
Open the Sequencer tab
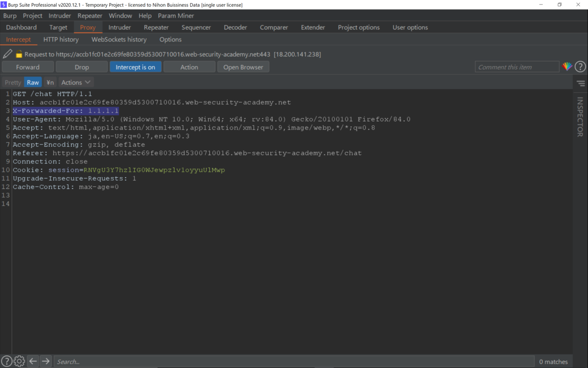click(x=196, y=27)
